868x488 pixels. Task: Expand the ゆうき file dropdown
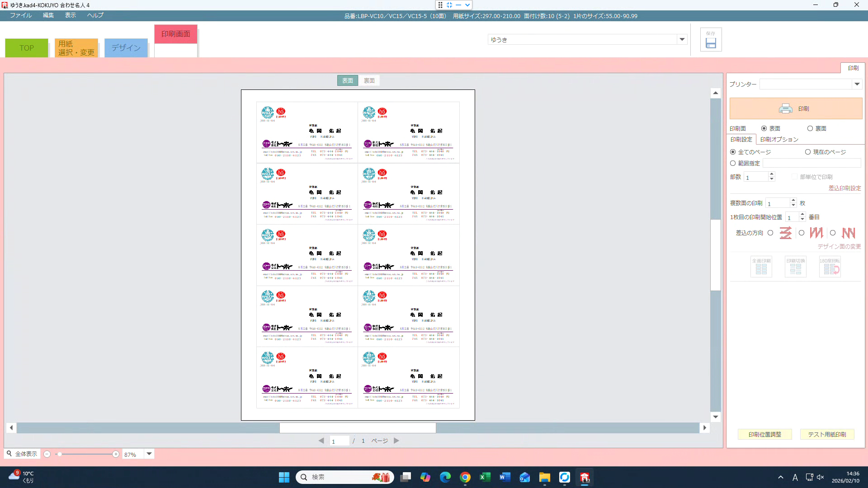pyautogui.click(x=682, y=40)
